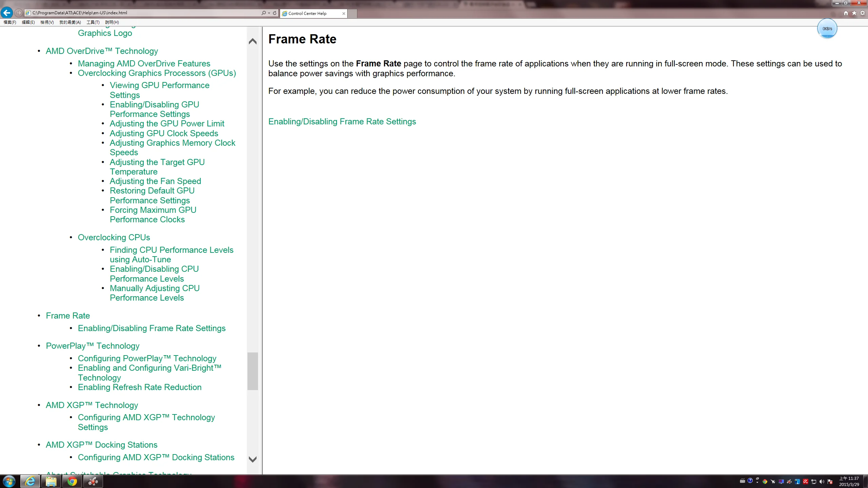Click the scroll up arrow of contents pane
The width and height of the screenshot is (868, 488).
(253, 41)
